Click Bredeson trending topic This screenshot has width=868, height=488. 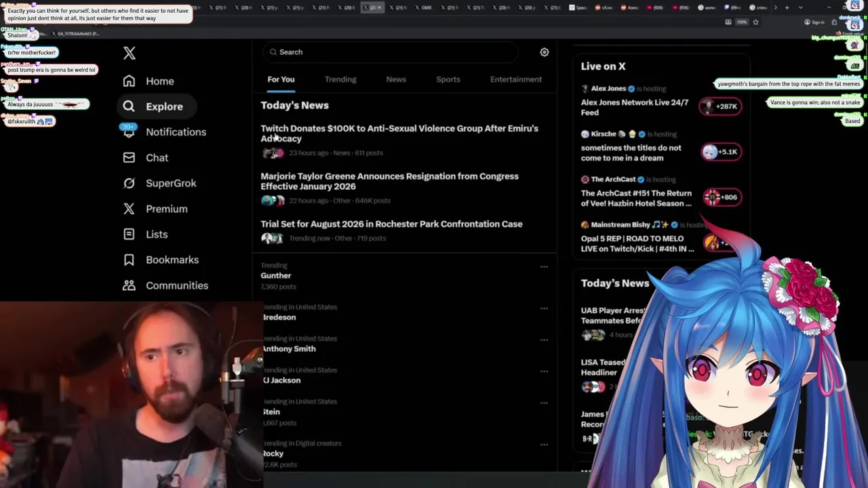click(279, 317)
